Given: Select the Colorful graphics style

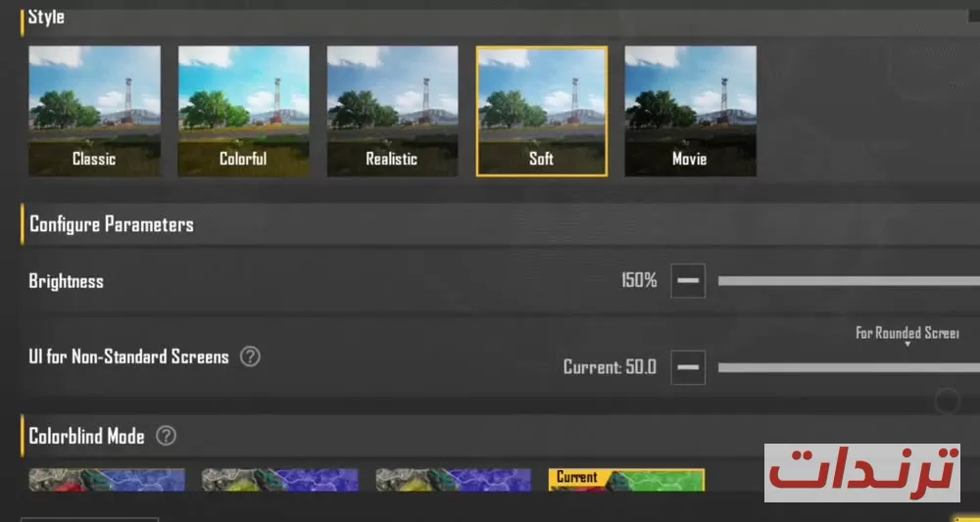Looking at the screenshot, I should 244,111.
